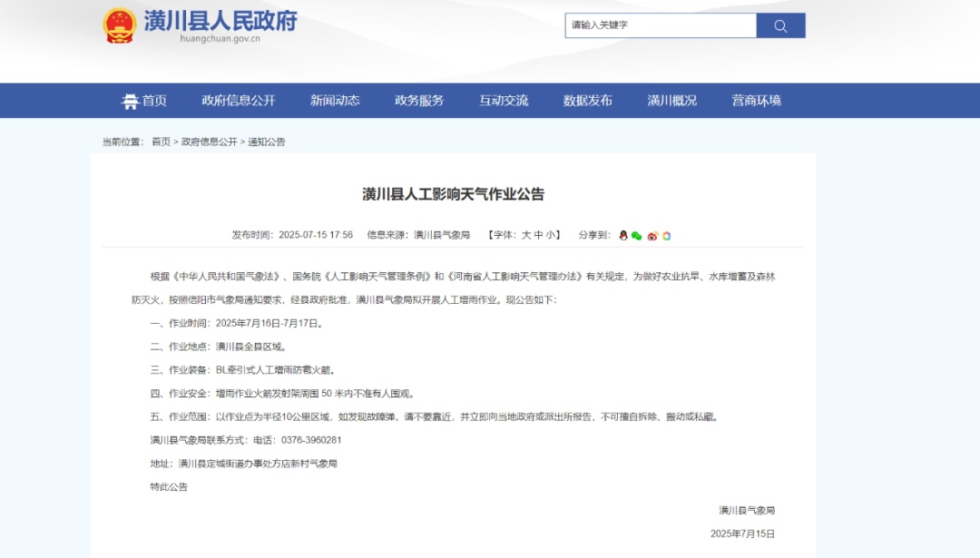The height and width of the screenshot is (558, 980).
Task: Open the 政府信息公开 navigation menu
Action: (240, 101)
